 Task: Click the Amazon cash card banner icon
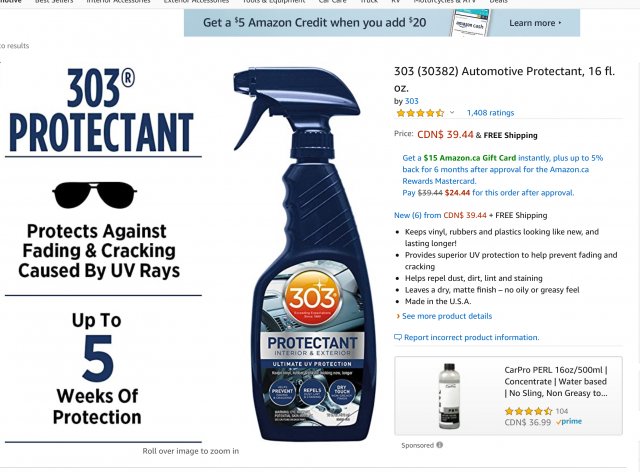coord(470,23)
